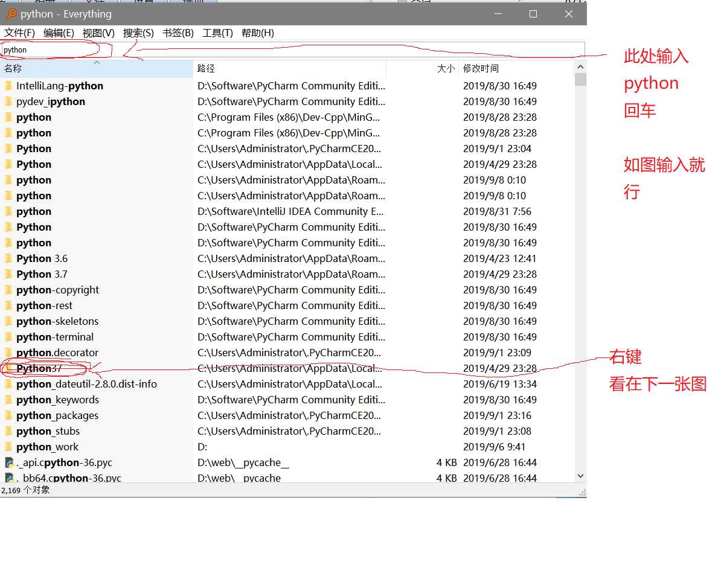Select the Python 3.7 folder name
724x588 pixels.
point(42,274)
